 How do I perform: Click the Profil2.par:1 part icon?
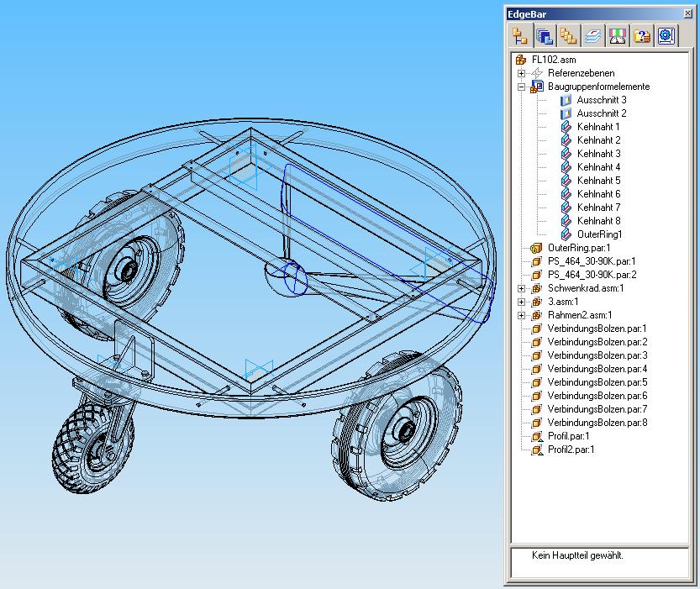click(537, 450)
